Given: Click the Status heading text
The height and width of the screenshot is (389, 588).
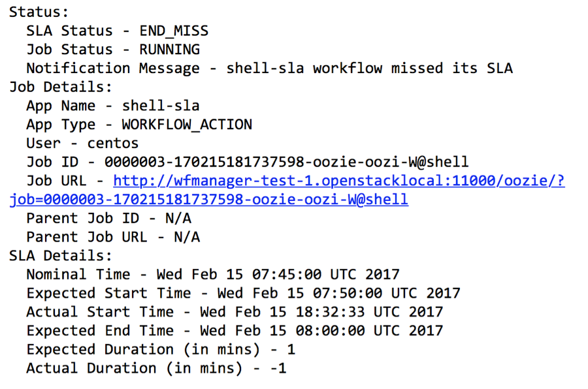Looking at the screenshot, I should pyautogui.click(x=39, y=12).
